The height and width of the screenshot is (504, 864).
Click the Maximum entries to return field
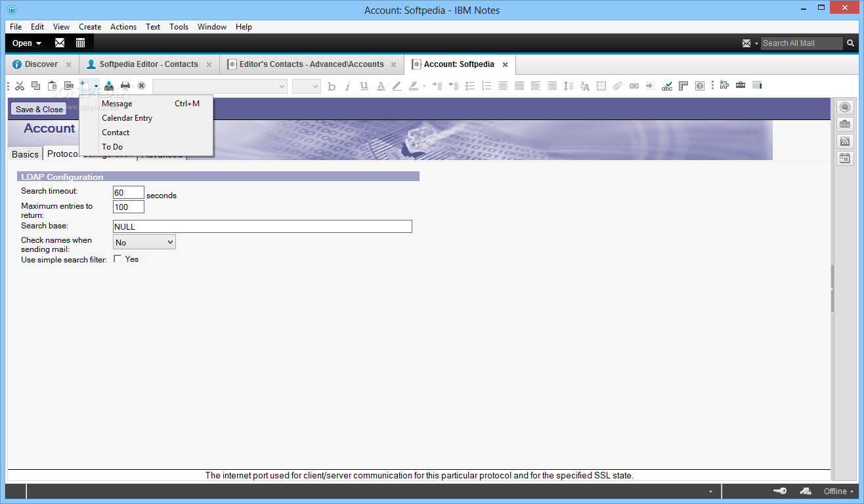129,207
